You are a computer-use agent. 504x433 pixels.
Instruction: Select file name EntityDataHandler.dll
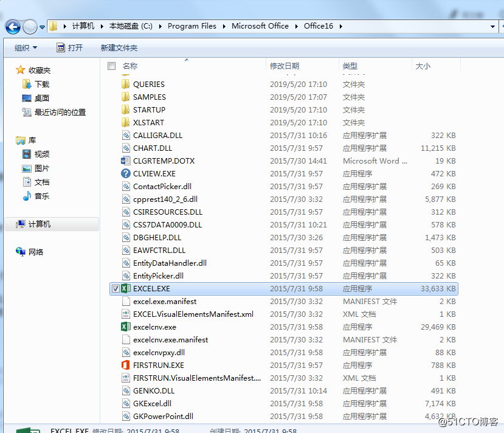pyautogui.click(x=170, y=263)
